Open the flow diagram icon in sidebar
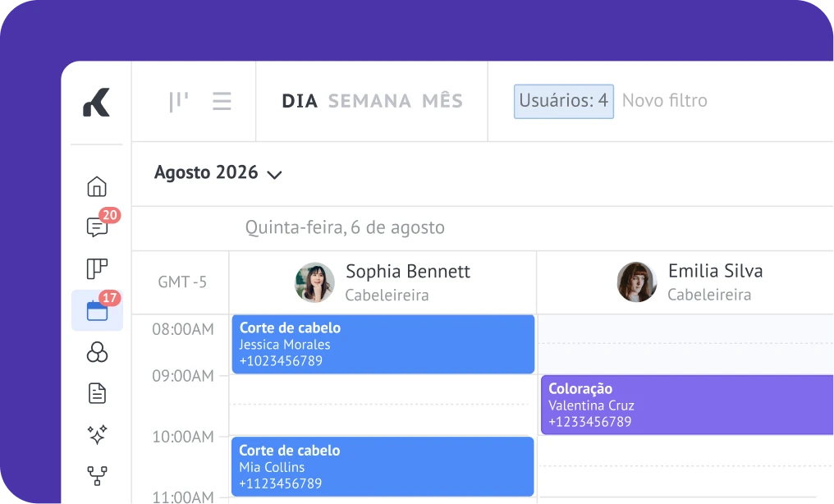834x504 pixels. [x=97, y=475]
